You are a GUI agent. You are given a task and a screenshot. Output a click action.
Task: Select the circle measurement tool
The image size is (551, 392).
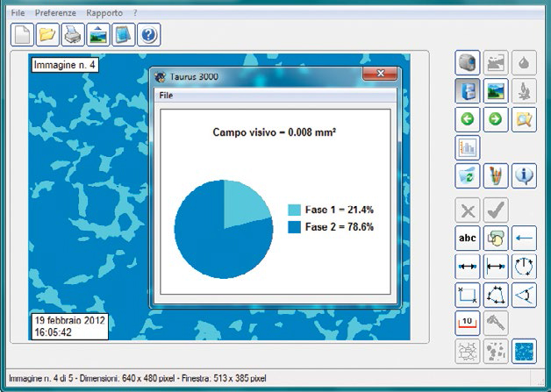[524, 266]
